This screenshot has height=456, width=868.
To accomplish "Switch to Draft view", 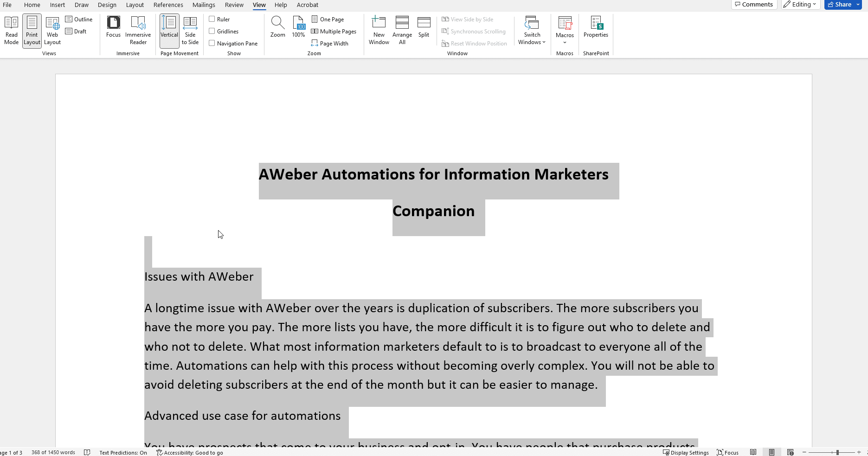I will 76,31.
